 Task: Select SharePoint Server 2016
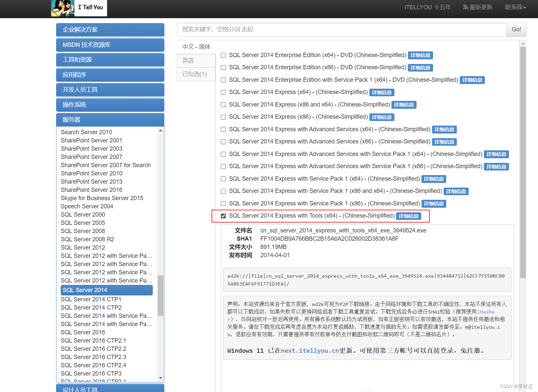[91, 190]
